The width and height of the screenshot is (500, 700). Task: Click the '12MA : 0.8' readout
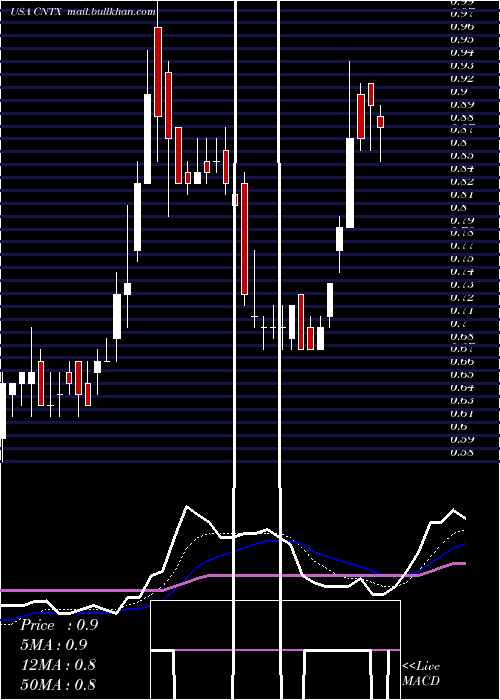tap(58, 664)
